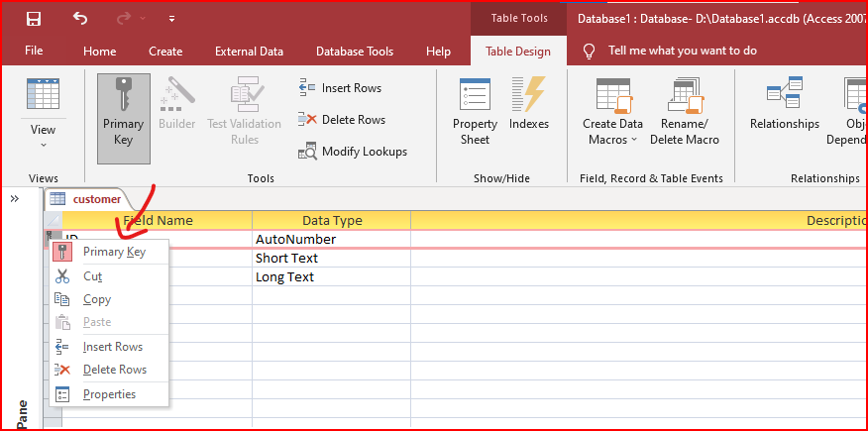Screen dimensions: 868x431
Task: Click the Data Type column header
Action: (x=332, y=220)
